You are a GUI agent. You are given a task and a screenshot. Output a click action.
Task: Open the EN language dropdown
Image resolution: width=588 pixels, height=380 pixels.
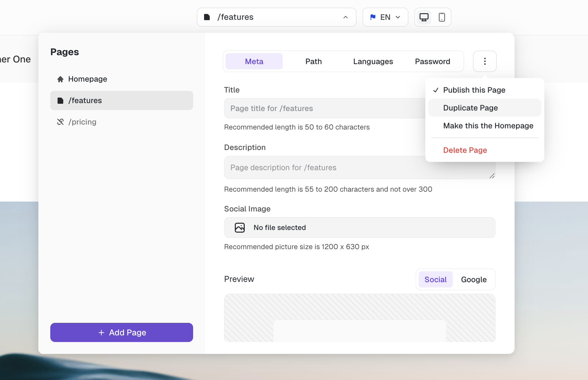pyautogui.click(x=385, y=17)
